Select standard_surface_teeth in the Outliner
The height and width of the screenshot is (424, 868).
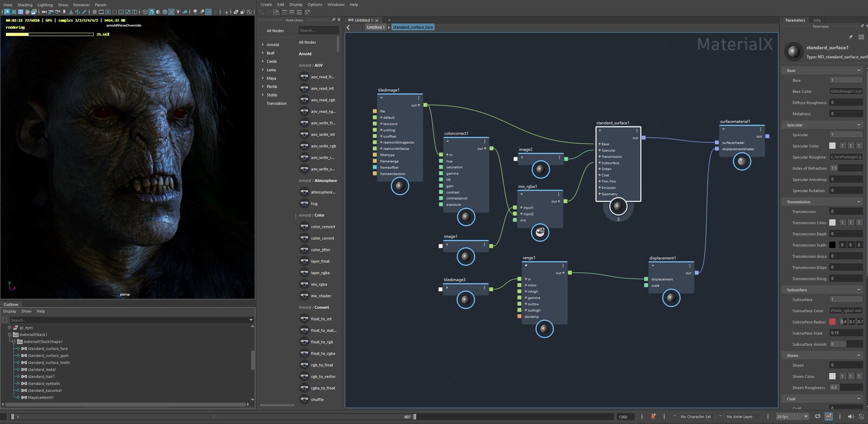click(49, 363)
